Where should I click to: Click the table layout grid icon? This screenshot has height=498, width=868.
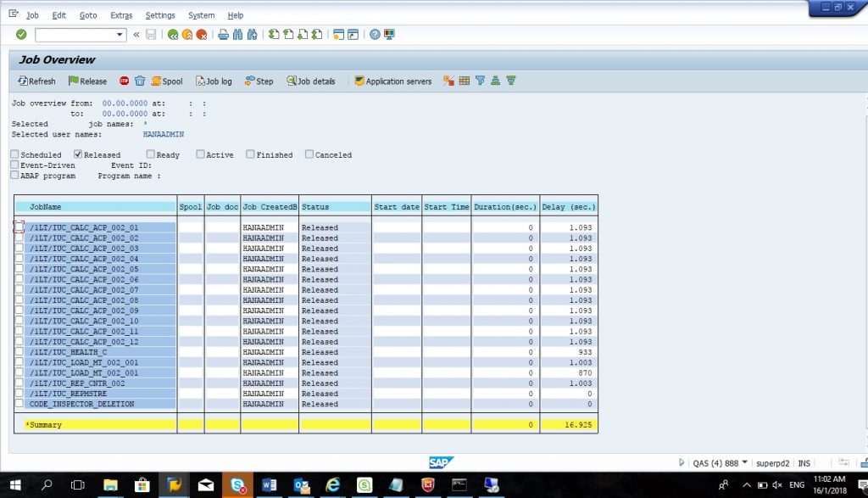click(x=464, y=81)
